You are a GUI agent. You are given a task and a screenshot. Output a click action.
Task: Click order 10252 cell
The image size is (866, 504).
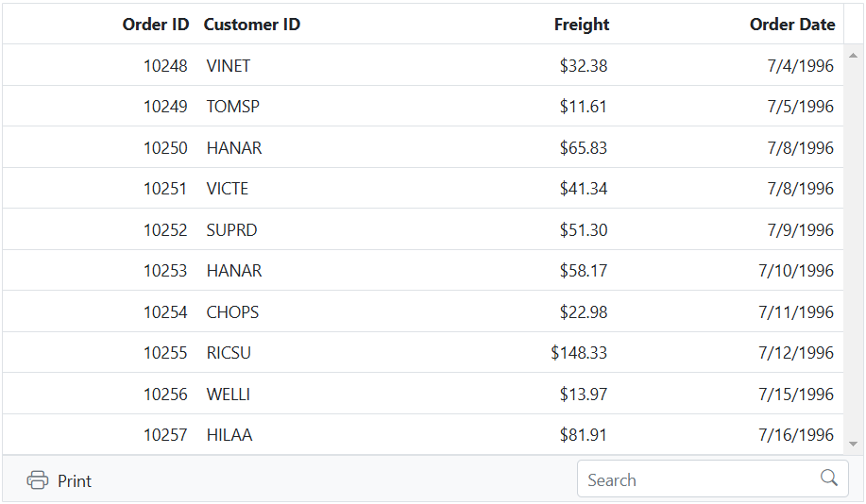[x=165, y=230]
